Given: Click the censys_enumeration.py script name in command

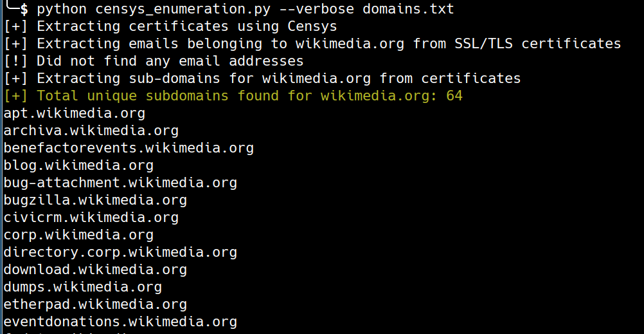Looking at the screenshot, I should (183, 9).
